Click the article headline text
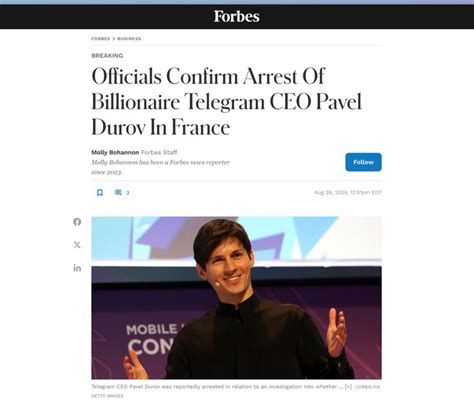Image resolution: width=474 pixels, height=410 pixels. [x=226, y=101]
